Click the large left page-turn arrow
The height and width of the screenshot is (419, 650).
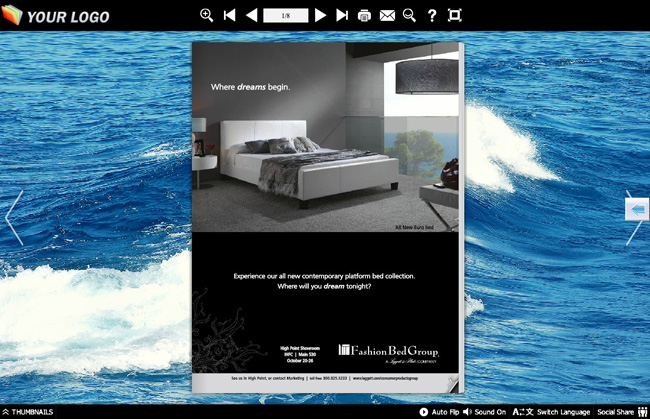coord(15,218)
